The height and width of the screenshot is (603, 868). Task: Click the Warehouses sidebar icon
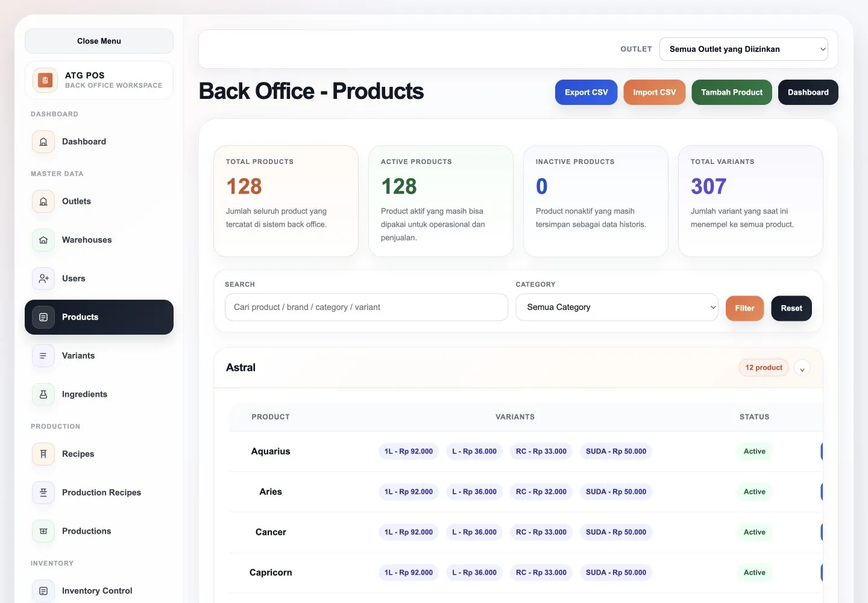tap(43, 240)
